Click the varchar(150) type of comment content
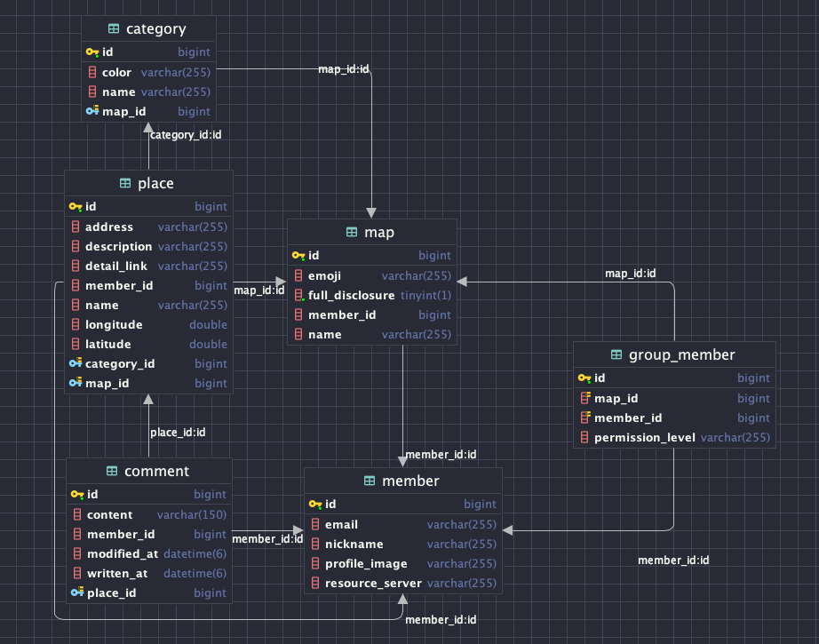The image size is (819, 644). click(192, 514)
